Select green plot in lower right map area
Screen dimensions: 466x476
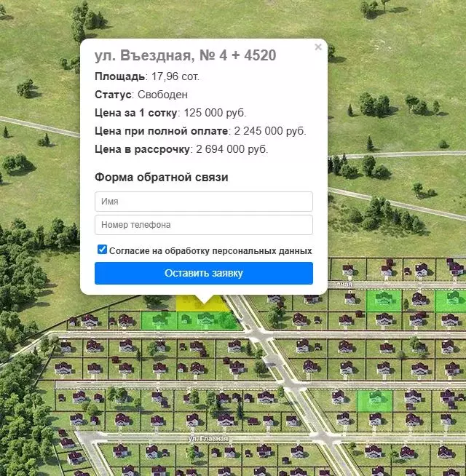click(374, 399)
